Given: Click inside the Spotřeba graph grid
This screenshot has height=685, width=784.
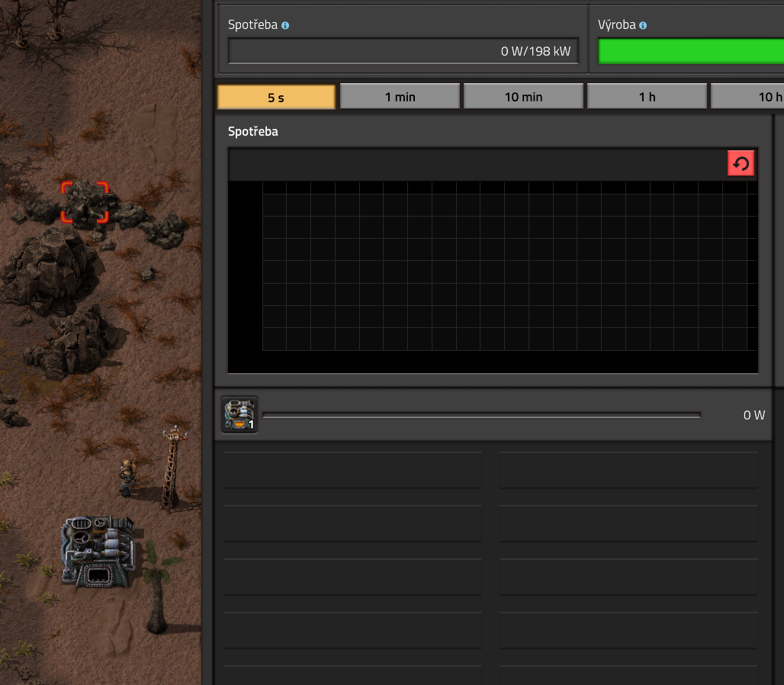Looking at the screenshot, I should 509,265.
